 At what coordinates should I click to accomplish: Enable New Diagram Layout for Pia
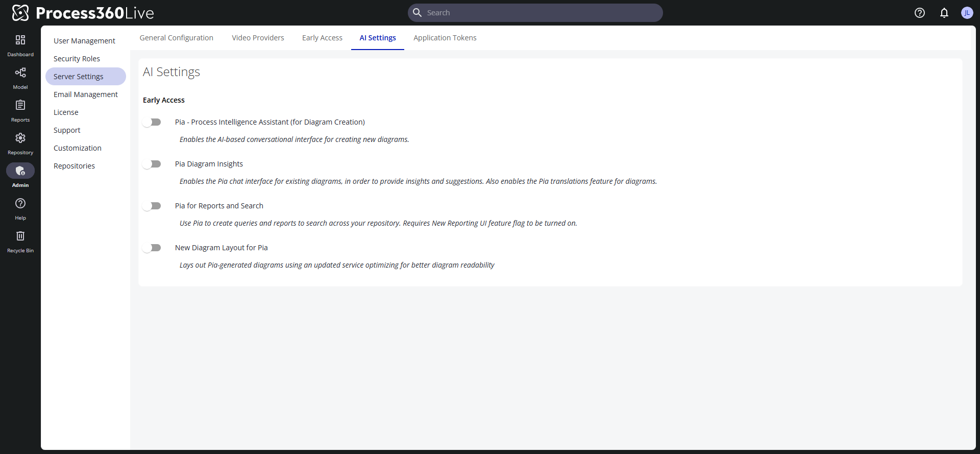coord(152,248)
